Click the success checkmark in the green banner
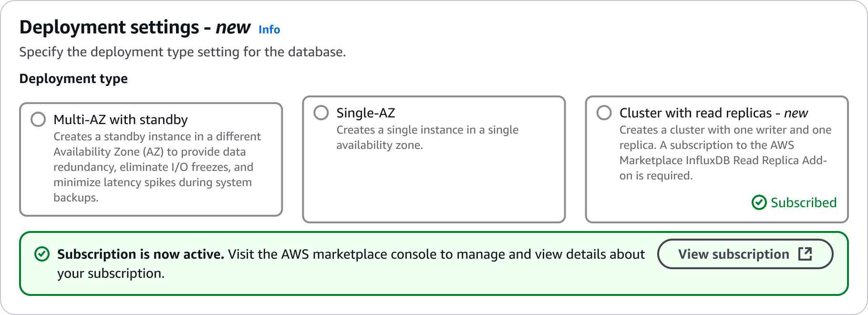The width and height of the screenshot is (868, 315). (41, 254)
